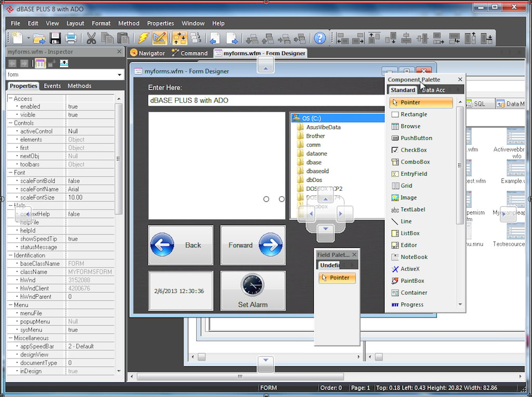Screen dimensions: 532x397
Task: Click the designer horizontal scrollbar thumb
Action: tap(240, 376)
